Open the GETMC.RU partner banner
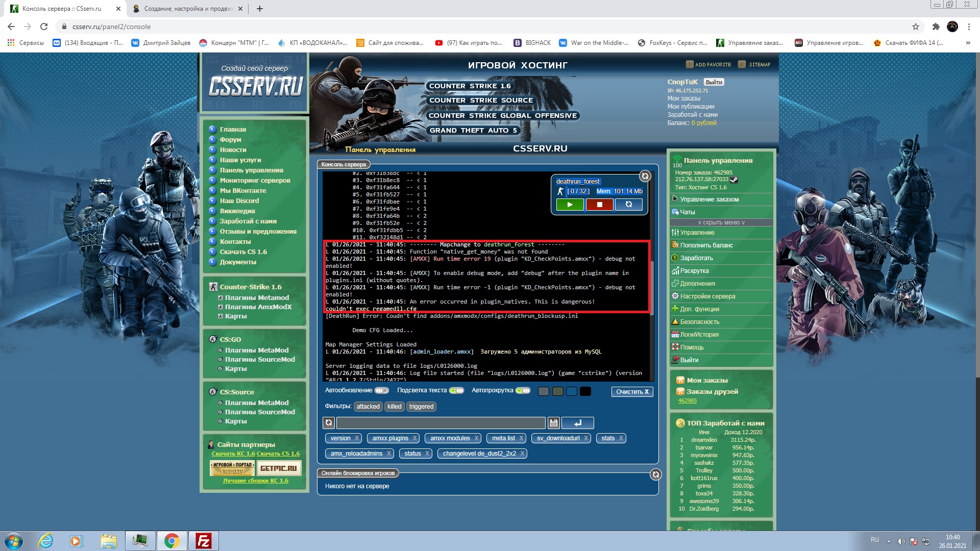The width and height of the screenshot is (980, 551). (x=279, y=468)
